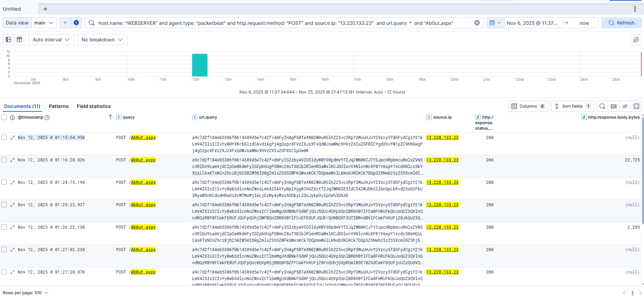The height and width of the screenshot is (298, 644).
Task: Enter full screen mode for the table
Action: click(636, 106)
